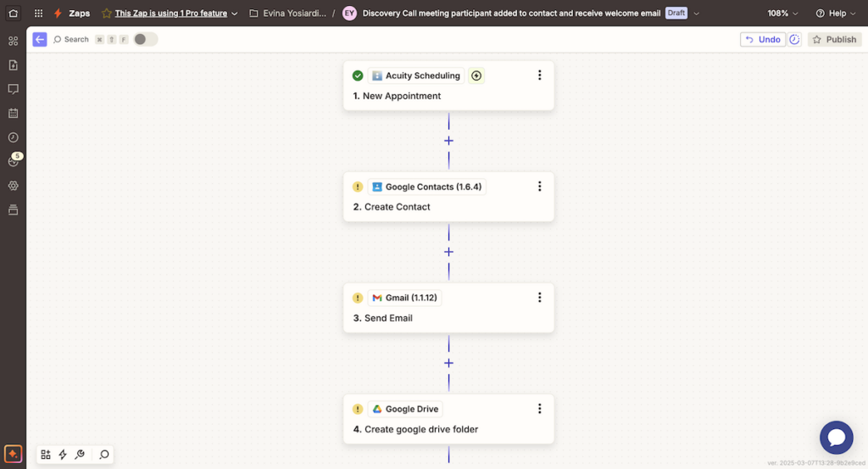Click the magnifier icon in bottom toolbar
The width and height of the screenshot is (868, 469).
[x=104, y=455]
